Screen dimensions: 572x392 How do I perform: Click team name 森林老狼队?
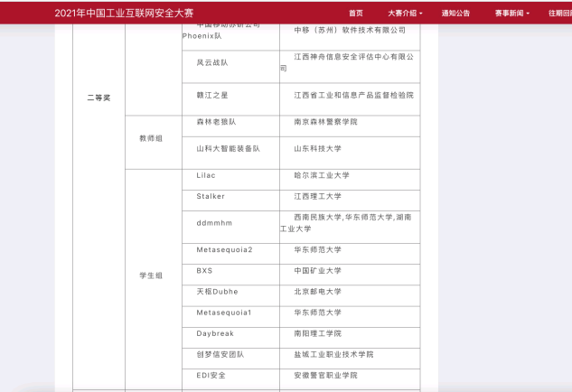(216, 122)
